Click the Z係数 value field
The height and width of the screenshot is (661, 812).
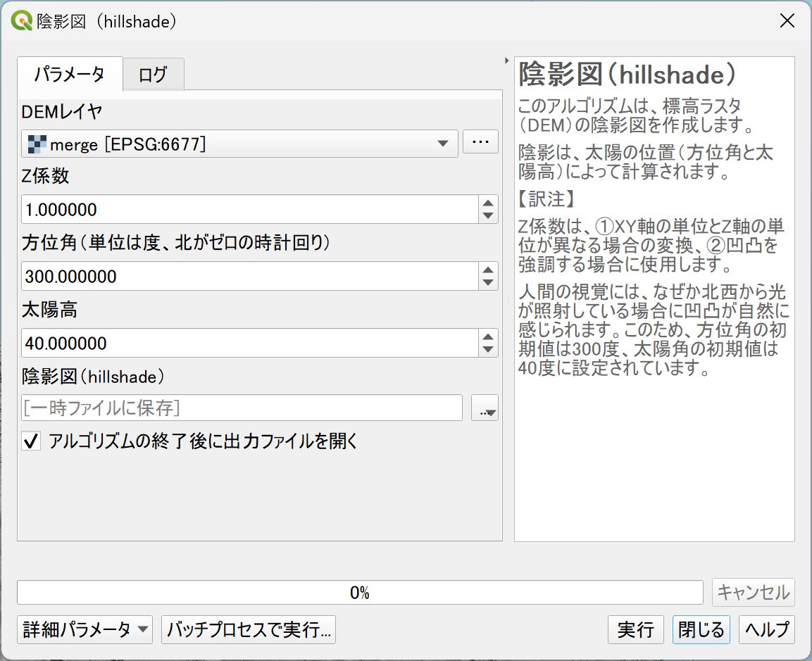(x=249, y=209)
